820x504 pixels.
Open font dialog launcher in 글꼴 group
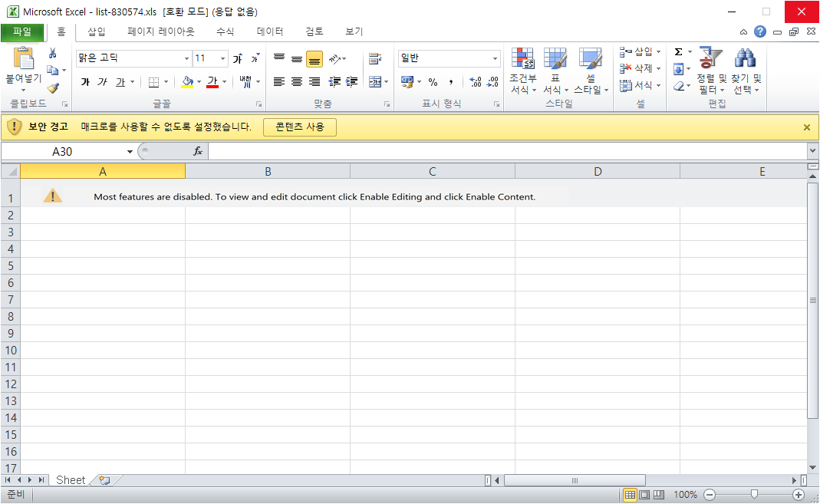[x=259, y=104]
